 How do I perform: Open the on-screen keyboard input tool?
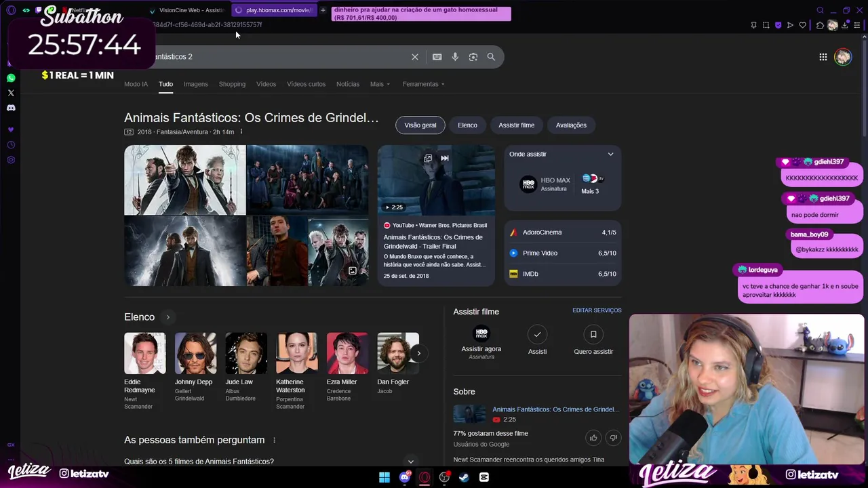[x=437, y=57]
